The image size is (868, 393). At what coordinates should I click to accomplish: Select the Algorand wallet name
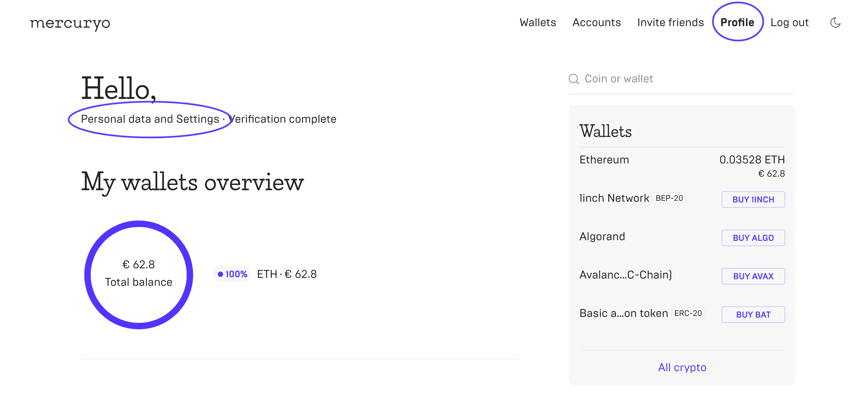click(x=602, y=237)
